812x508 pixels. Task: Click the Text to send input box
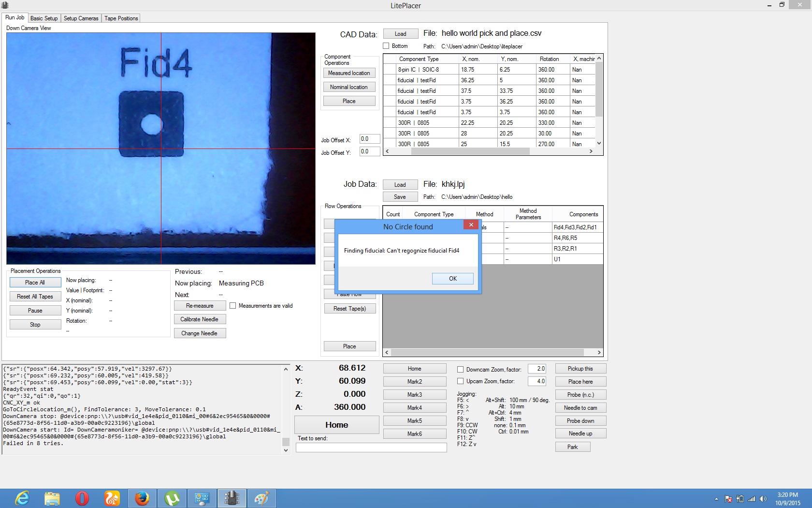(371, 448)
